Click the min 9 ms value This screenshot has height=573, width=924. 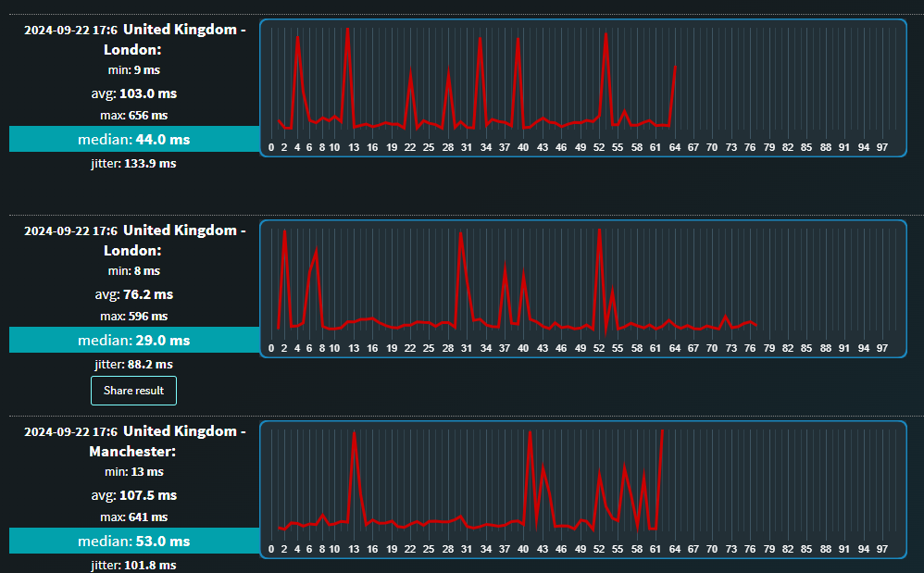(x=134, y=70)
